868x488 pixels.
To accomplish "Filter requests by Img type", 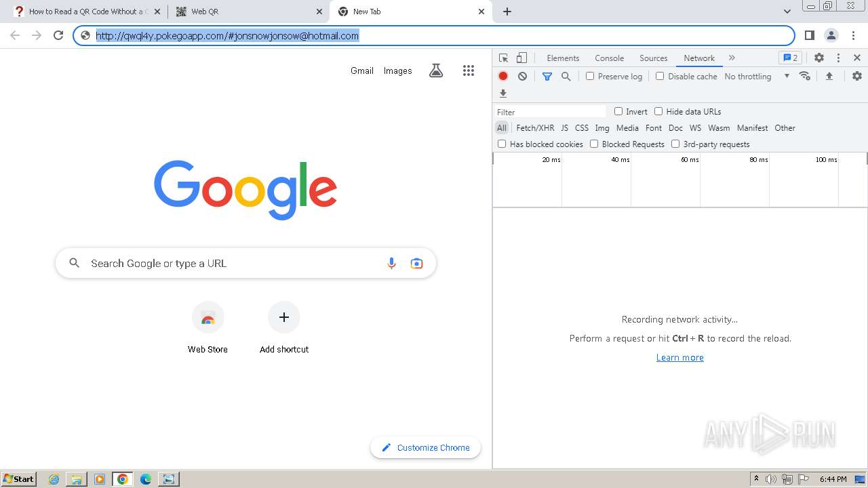I will click(602, 128).
